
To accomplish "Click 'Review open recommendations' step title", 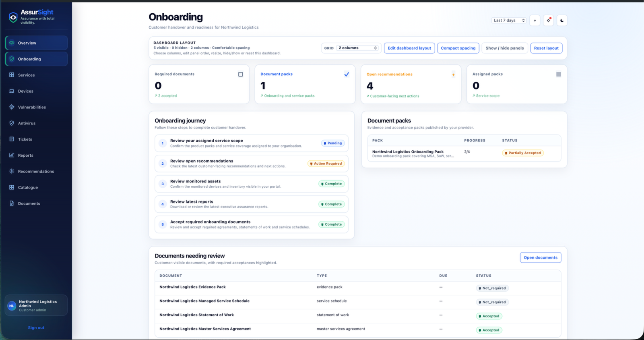I will (x=202, y=161).
